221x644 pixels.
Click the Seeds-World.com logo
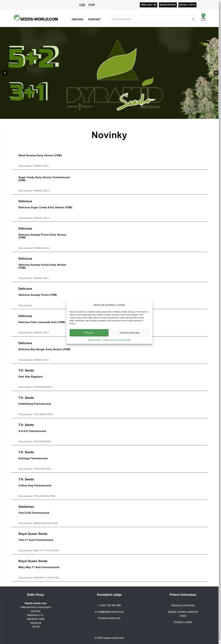tap(36, 18)
